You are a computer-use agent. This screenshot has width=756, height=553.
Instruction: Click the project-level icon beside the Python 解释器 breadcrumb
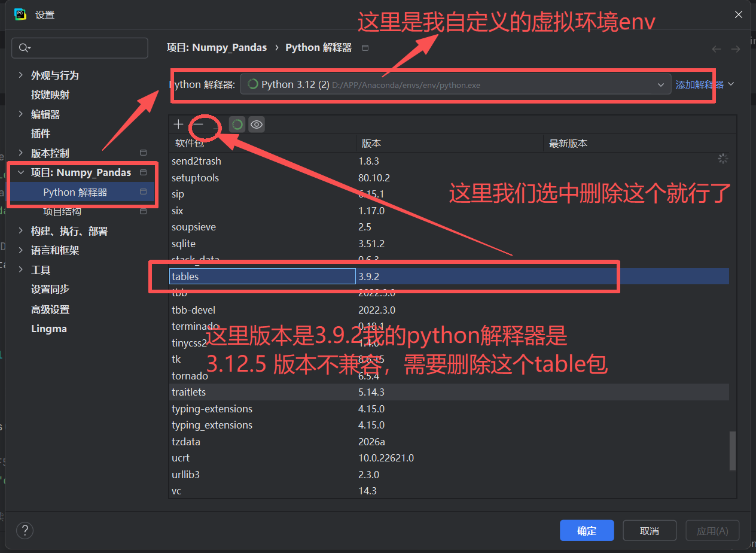[x=365, y=47]
